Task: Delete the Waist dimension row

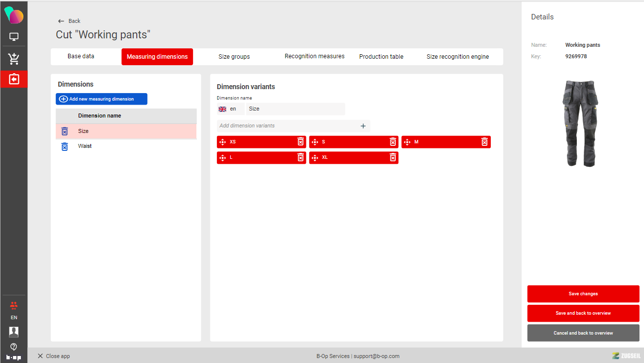Action: (x=64, y=146)
